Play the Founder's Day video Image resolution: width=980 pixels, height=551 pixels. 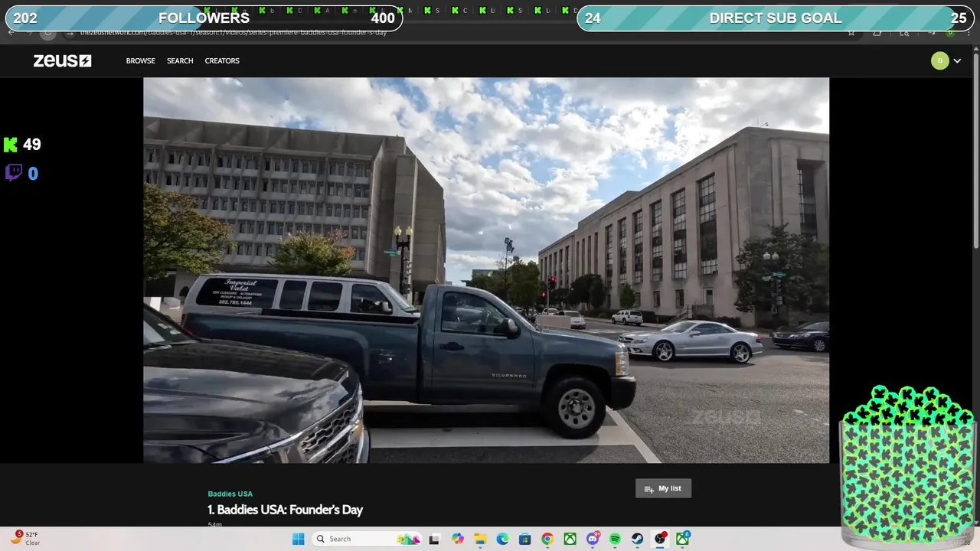coord(486,270)
